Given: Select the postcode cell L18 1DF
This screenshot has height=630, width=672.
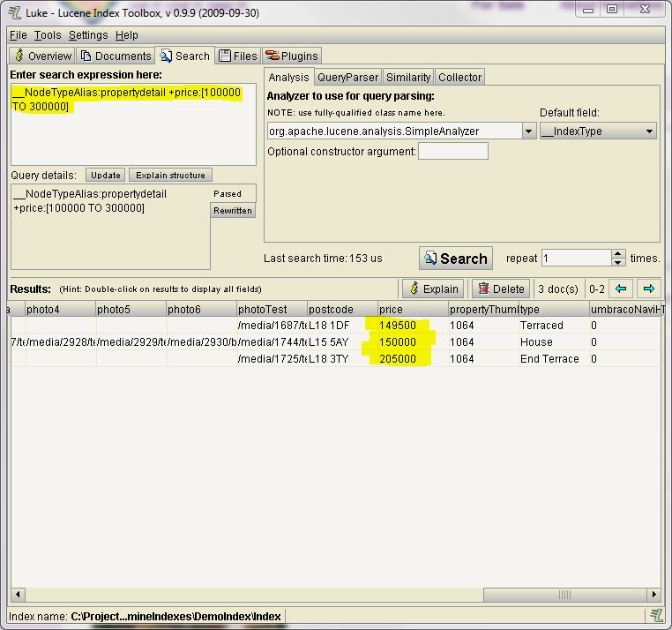Looking at the screenshot, I should 342,326.
